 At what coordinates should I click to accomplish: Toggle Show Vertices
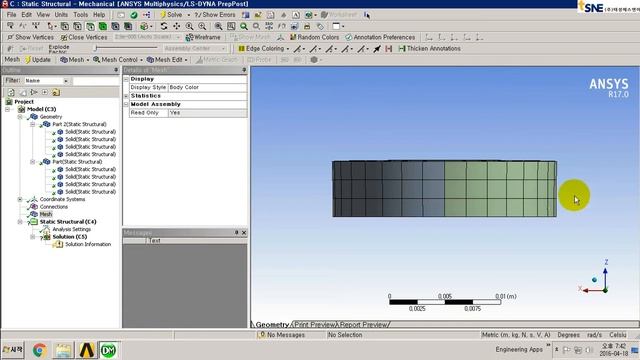[x=31, y=37]
